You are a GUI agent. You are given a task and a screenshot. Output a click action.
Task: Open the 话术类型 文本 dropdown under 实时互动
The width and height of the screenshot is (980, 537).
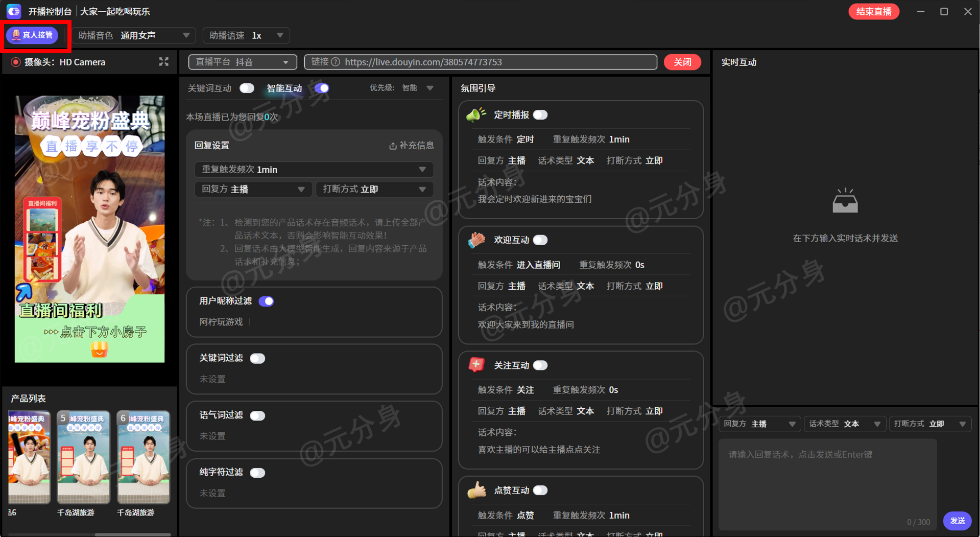point(845,424)
